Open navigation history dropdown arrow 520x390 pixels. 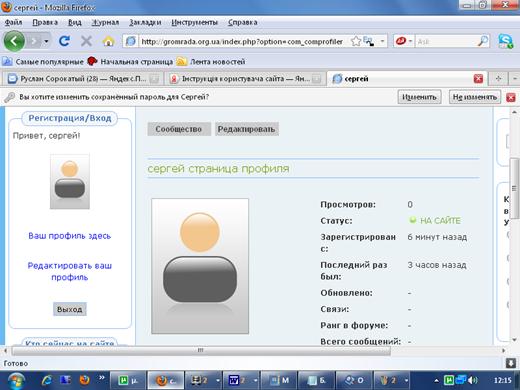pos(46,41)
